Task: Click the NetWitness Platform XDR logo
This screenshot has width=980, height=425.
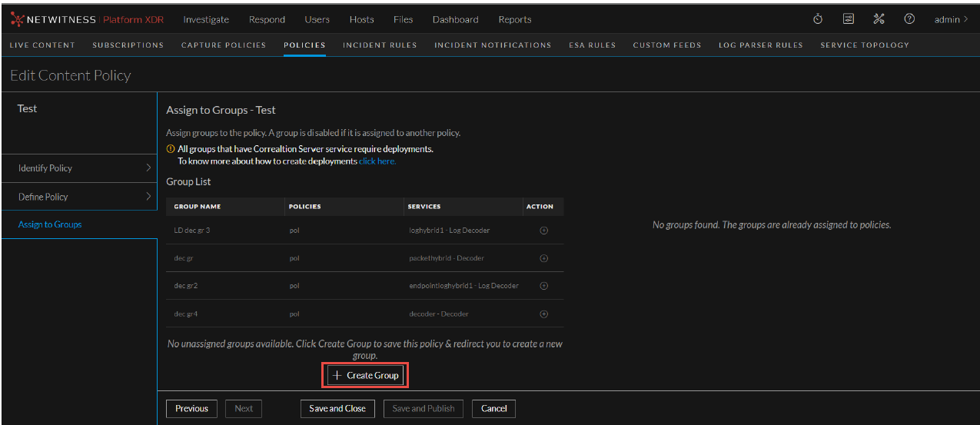Action: coord(87,19)
